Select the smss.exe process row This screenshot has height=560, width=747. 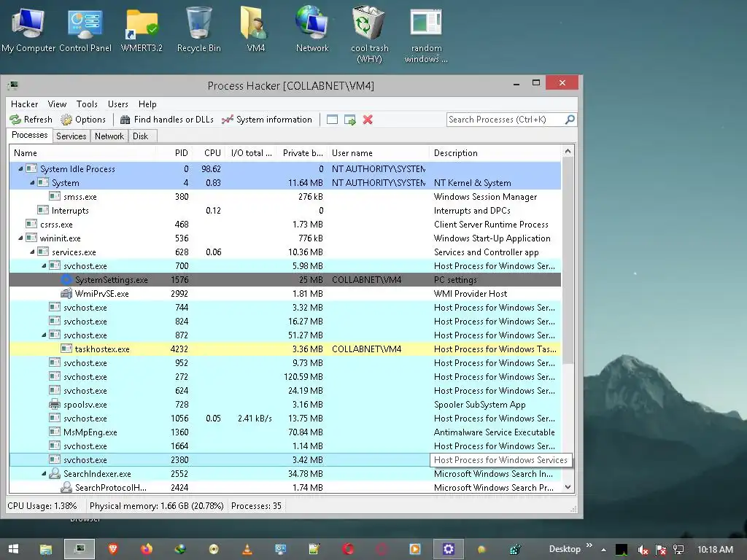click(285, 197)
